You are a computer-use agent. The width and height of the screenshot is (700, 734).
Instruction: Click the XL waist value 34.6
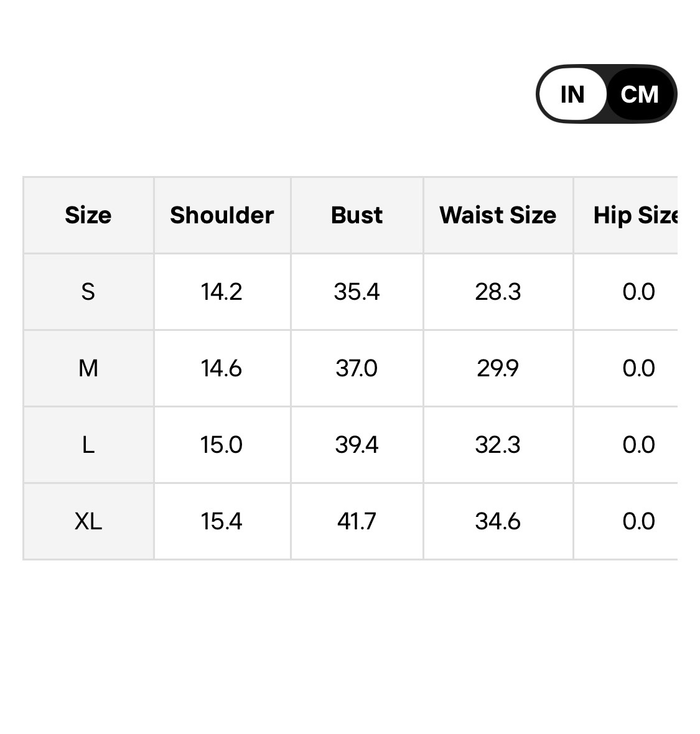tap(498, 521)
